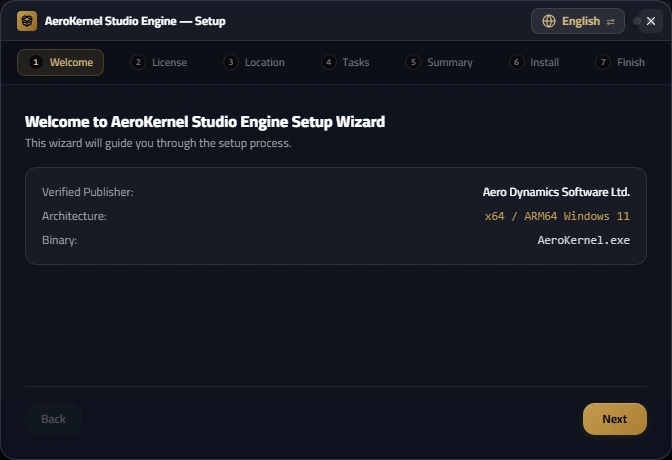
Task: Switch to the Summary step
Action: pos(439,62)
